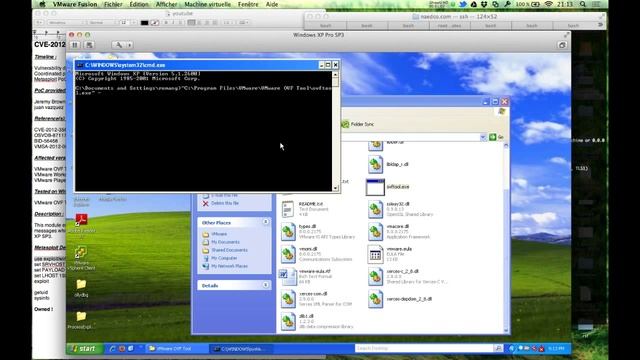The width and height of the screenshot is (640, 360).
Task: Click the Wi-Fi icon in the menu bar
Action: tap(549, 4)
